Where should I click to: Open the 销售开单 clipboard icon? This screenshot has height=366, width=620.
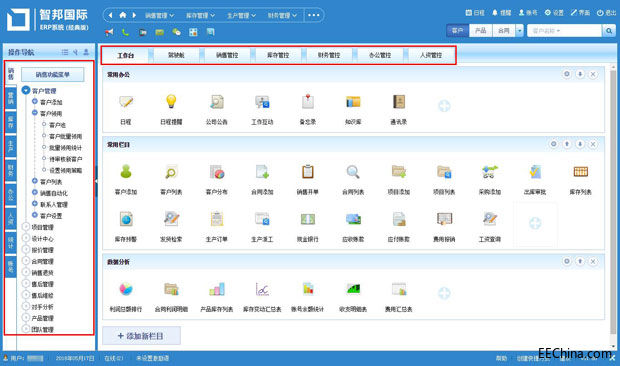tap(308, 172)
